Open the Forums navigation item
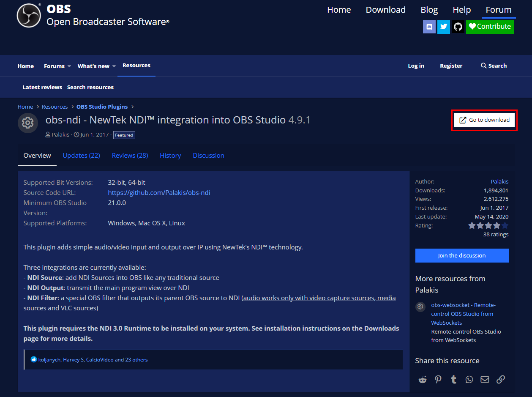The image size is (532, 397). click(54, 66)
